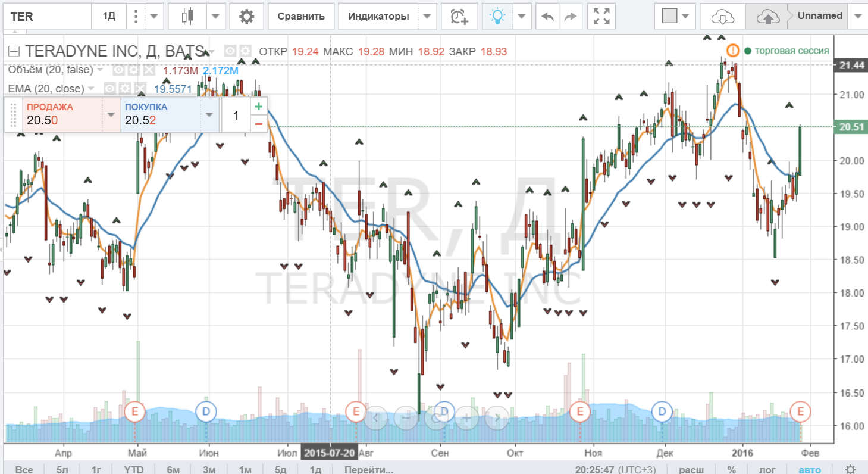
Task: Toggle percent scale with the % button
Action: 731,469
